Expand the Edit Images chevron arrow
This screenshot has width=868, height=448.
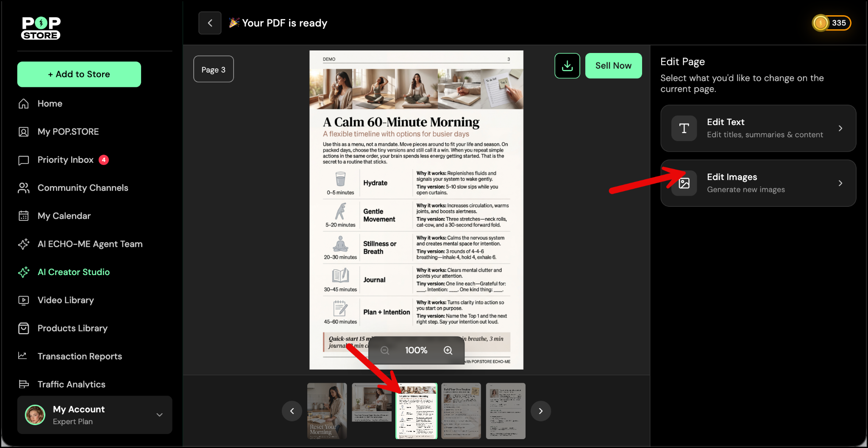tap(840, 183)
